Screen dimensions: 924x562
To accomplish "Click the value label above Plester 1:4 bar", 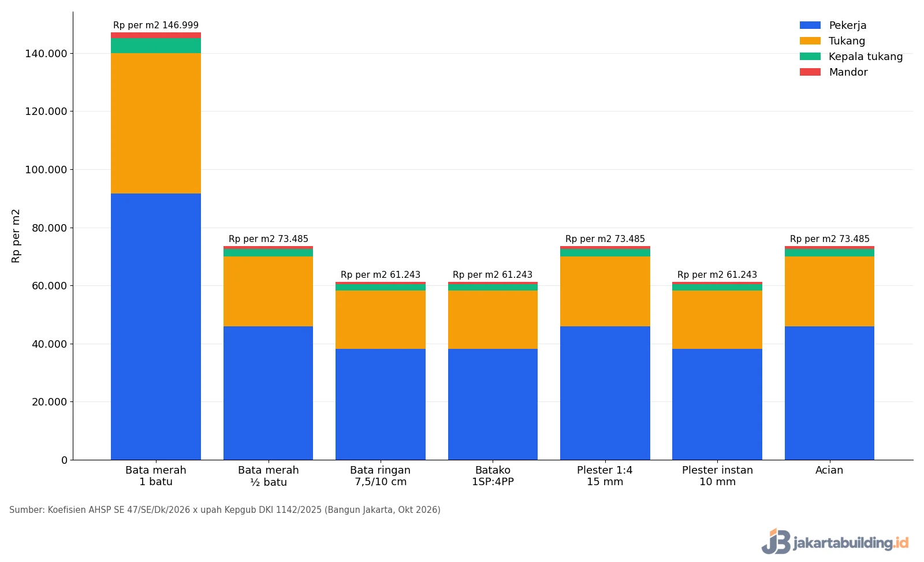I will click(605, 239).
